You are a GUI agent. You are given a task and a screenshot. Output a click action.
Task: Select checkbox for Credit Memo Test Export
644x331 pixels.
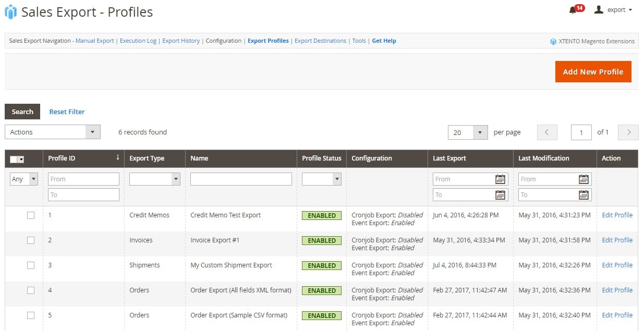[31, 215]
